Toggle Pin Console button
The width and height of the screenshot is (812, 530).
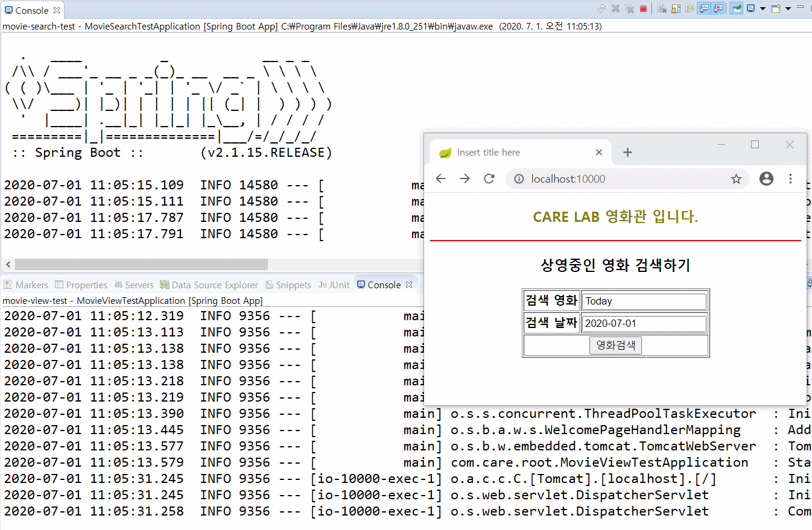pos(736,8)
